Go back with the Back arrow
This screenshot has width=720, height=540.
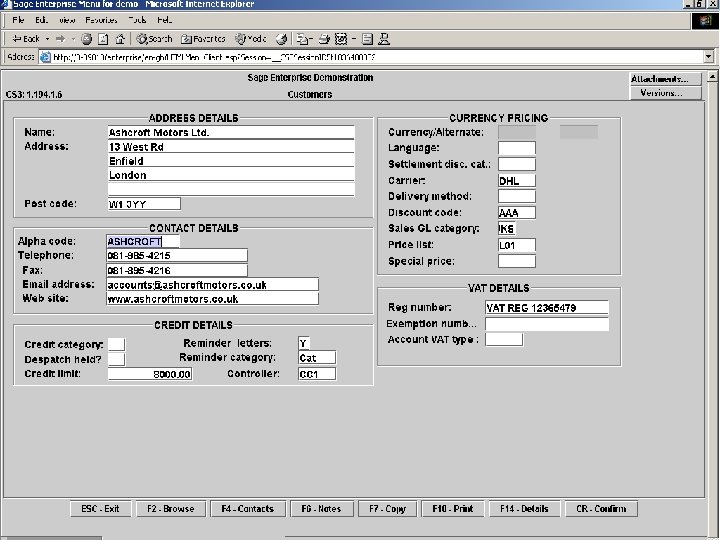26,39
